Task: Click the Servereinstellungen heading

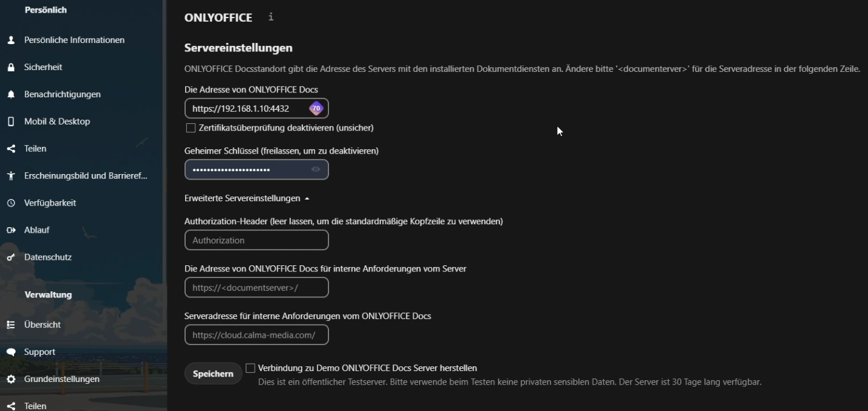Action: click(x=238, y=48)
